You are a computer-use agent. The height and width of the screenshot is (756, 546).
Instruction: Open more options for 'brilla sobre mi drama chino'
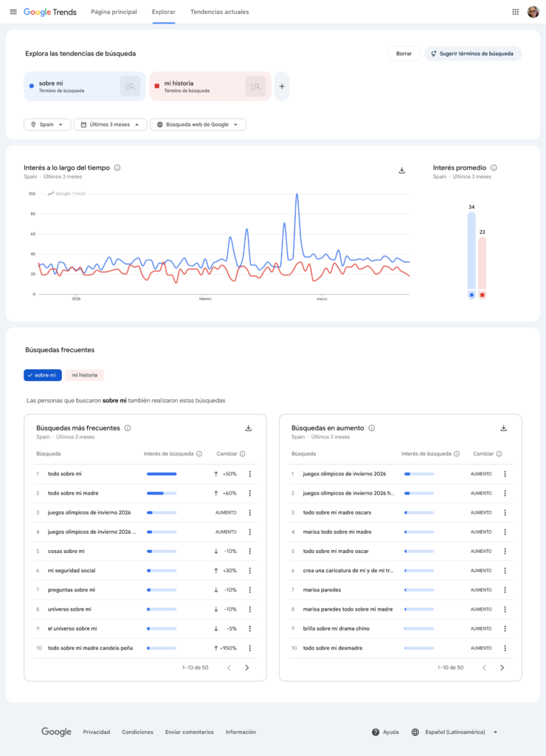[505, 628]
